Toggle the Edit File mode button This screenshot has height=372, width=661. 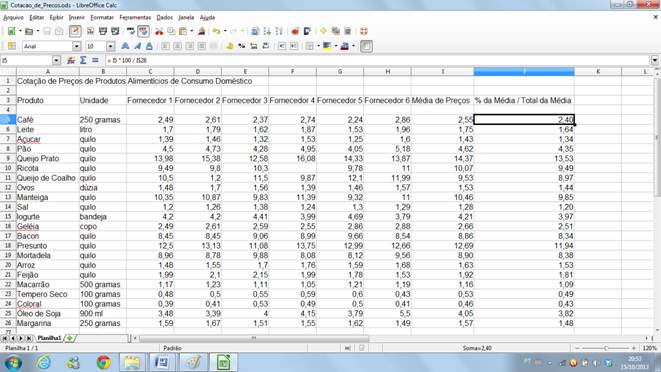click(75, 31)
